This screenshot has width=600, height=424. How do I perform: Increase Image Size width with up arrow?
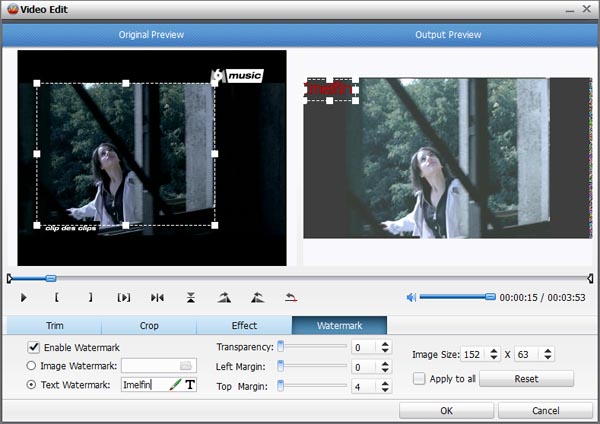[494, 351]
